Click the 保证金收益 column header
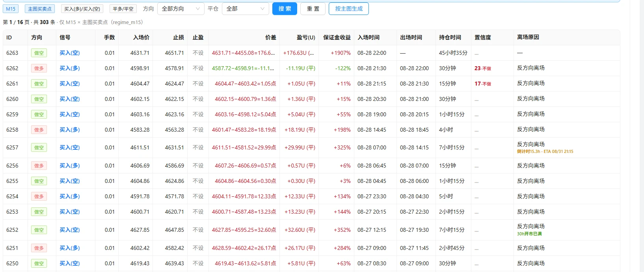The height and width of the screenshot is (272, 644). tap(337, 37)
